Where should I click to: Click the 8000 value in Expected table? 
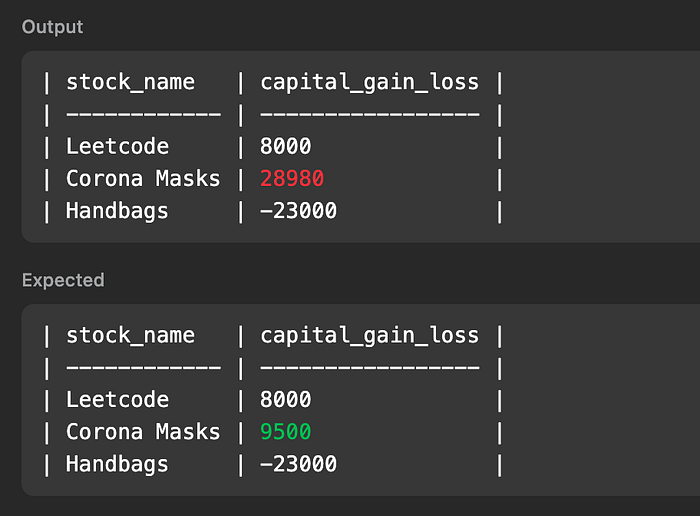pyautogui.click(x=285, y=399)
